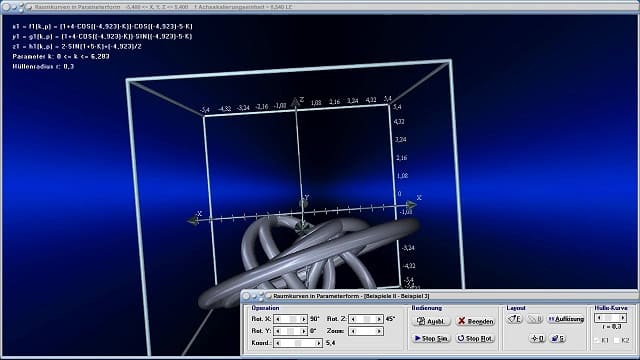The width and height of the screenshot is (640, 360).
Task: Click the 'r = 0,3' value label
Action: 611,327
